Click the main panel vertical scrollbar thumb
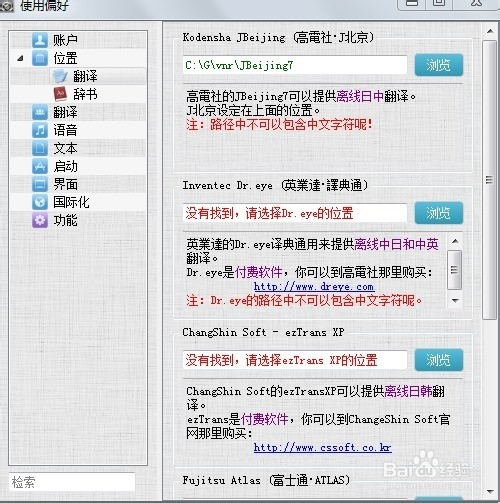The height and width of the screenshot is (503, 500). click(x=490, y=180)
